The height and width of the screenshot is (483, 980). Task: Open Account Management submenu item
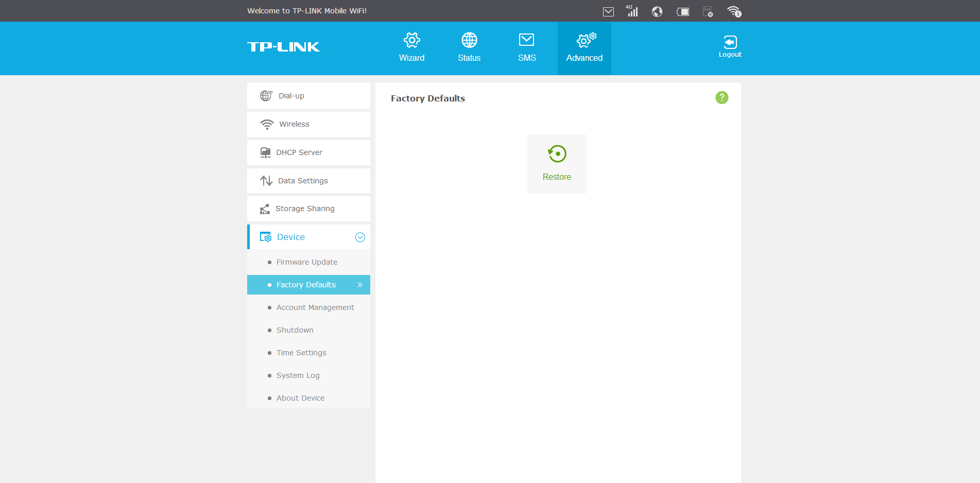pos(315,307)
